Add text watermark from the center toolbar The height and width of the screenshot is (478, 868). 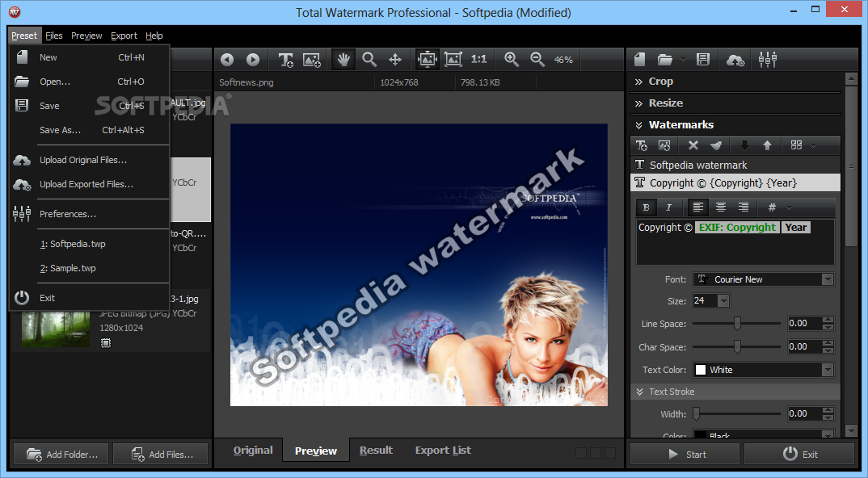[x=285, y=59]
